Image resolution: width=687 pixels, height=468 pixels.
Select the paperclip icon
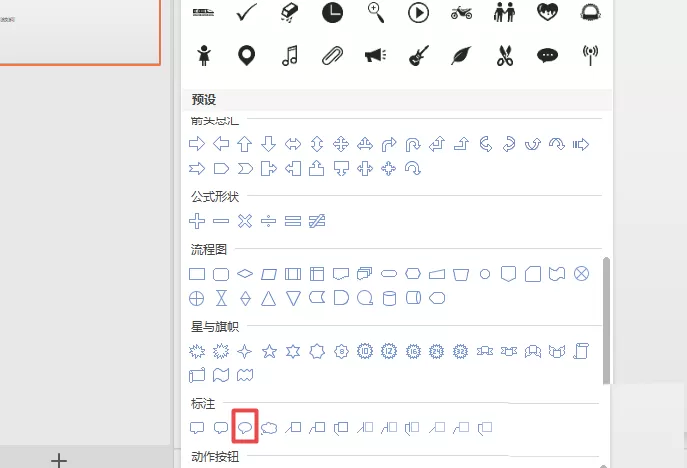pos(333,56)
